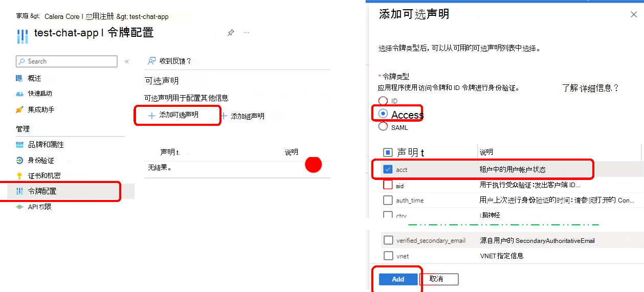Click the plus icon beside 添加组声明
Image resolution: width=644 pixels, height=292 pixels.
coord(224,116)
